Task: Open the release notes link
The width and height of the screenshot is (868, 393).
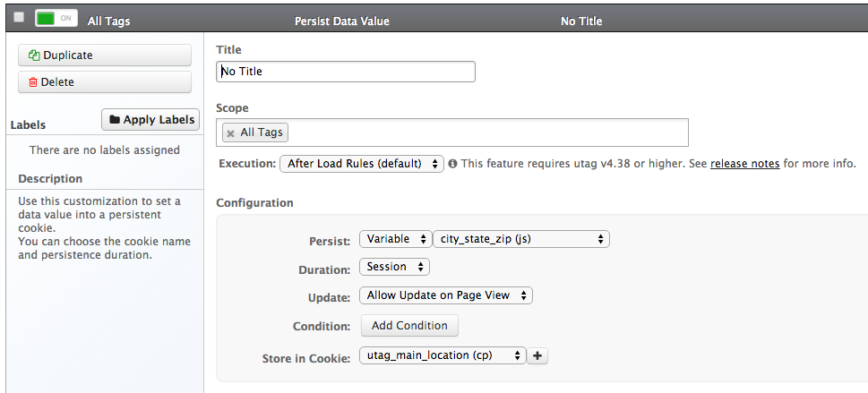Action: pyautogui.click(x=744, y=164)
